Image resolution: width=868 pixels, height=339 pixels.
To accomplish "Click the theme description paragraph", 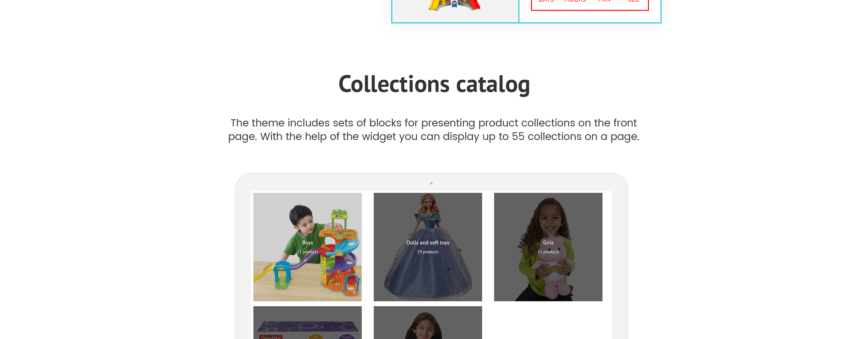I will point(434,129).
